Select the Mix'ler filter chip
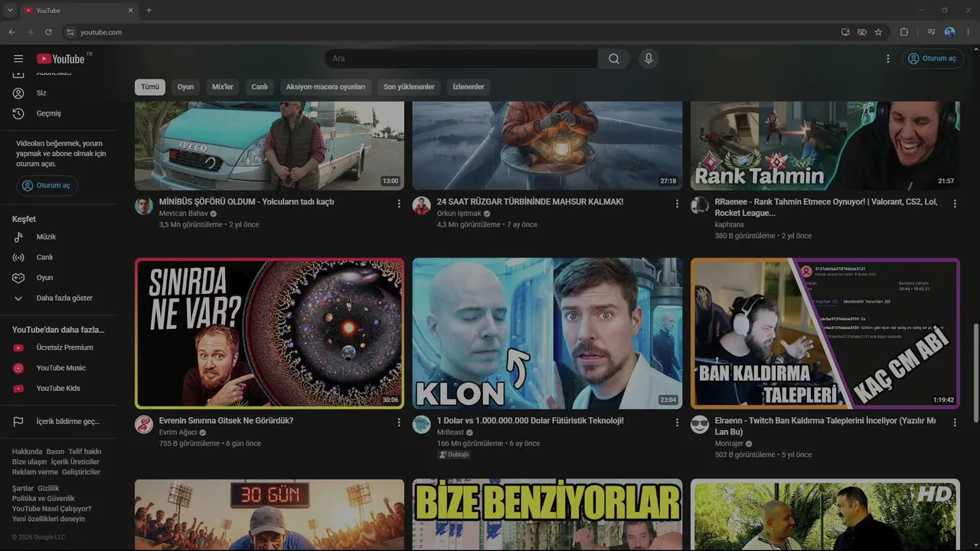This screenshot has height=551, width=980. (223, 87)
